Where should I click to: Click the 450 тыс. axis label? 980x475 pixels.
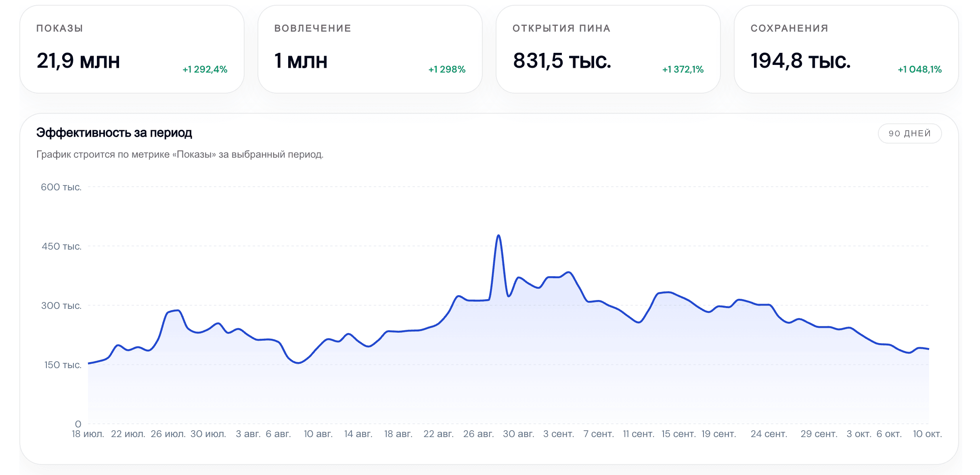pyautogui.click(x=61, y=246)
